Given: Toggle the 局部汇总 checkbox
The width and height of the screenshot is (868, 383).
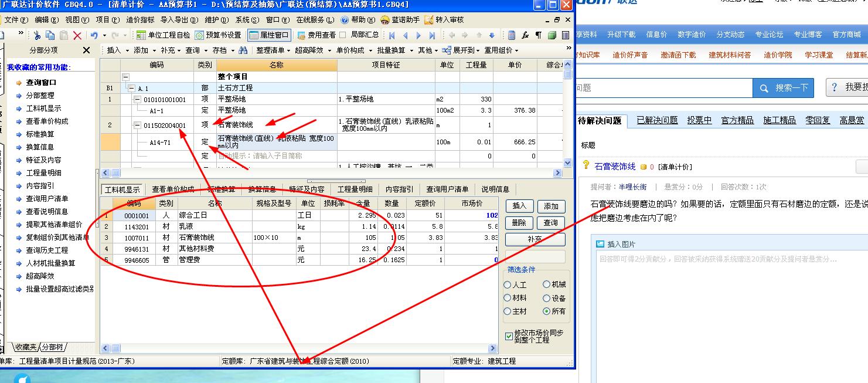Looking at the screenshot, I should coord(343,35).
